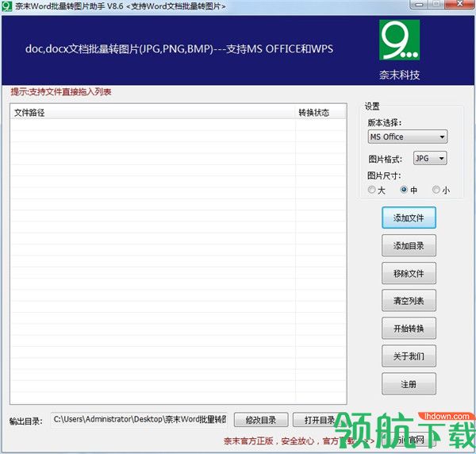The height and width of the screenshot is (454, 476).
Task: Start conversion with 开始转换
Action: 409,329
